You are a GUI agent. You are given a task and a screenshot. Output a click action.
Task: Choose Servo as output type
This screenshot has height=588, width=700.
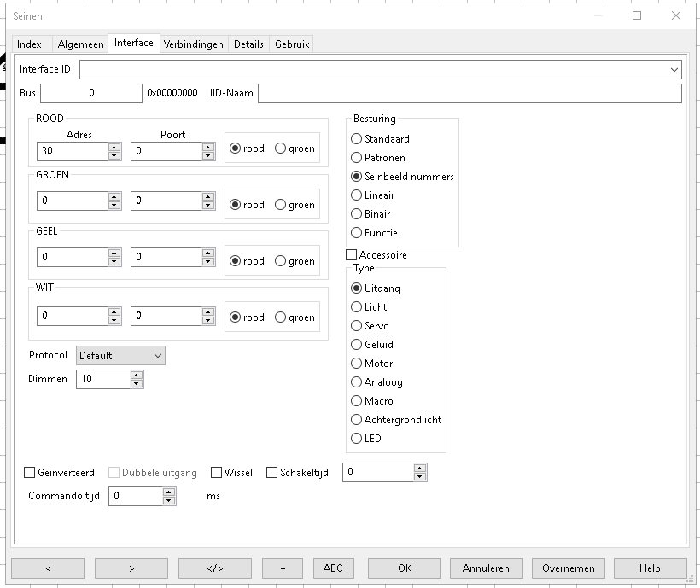point(357,326)
